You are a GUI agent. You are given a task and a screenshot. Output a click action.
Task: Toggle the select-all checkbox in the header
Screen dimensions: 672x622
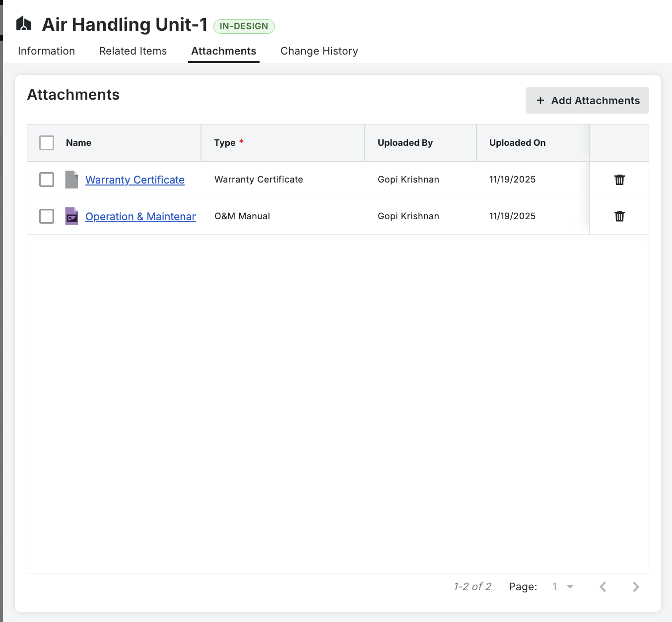tap(47, 143)
